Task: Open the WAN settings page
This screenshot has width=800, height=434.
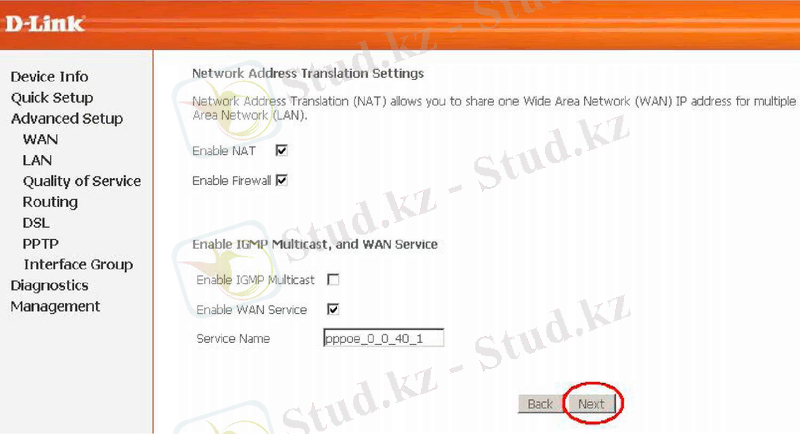Action: coord(40,139)
